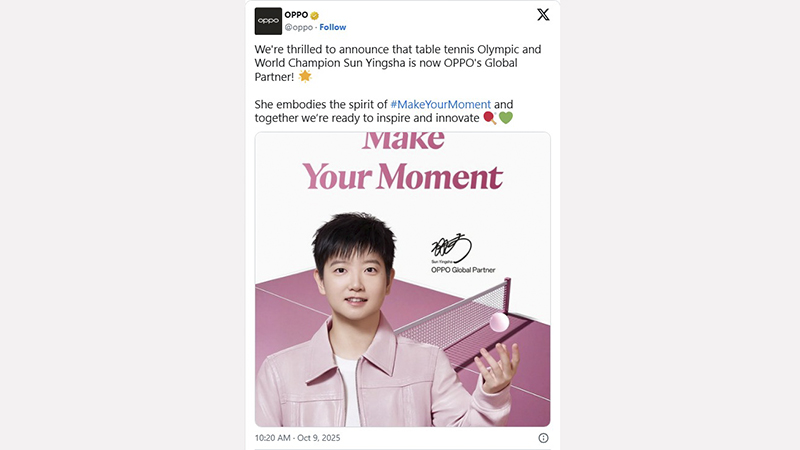Click the ping pong ball in the image
Screen dimensions: 800x450
[x=499, y=322]
